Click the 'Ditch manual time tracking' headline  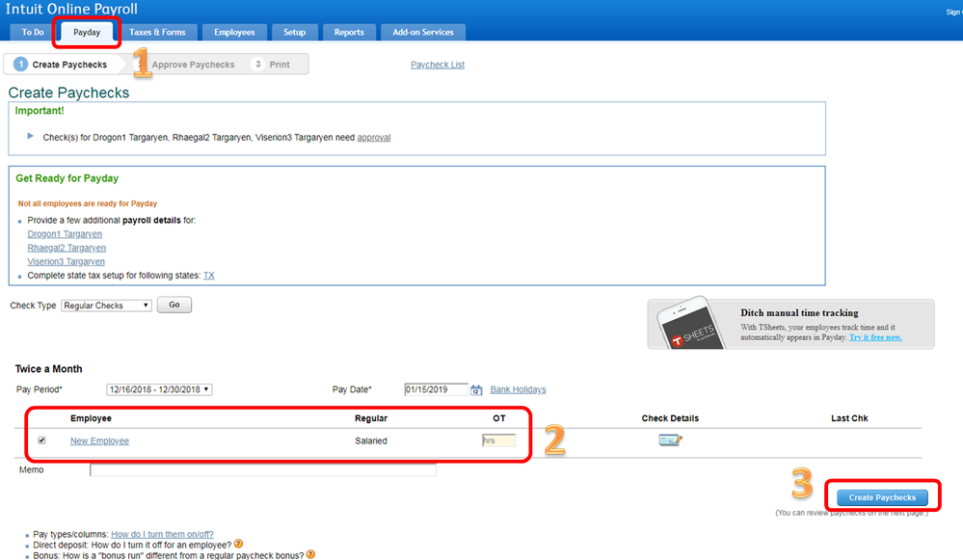click(799, 312)
